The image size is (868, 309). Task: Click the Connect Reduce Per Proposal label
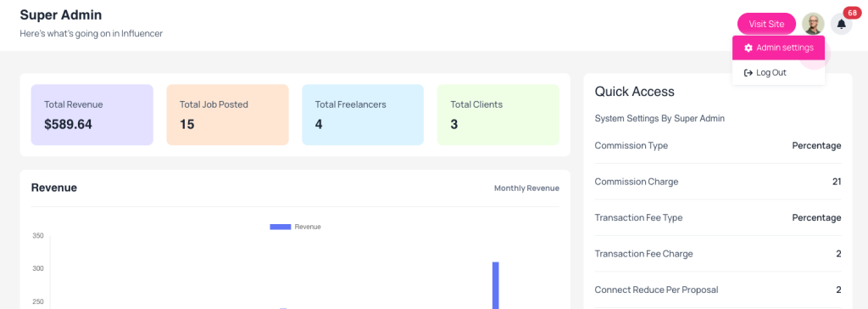pos(656,289)
